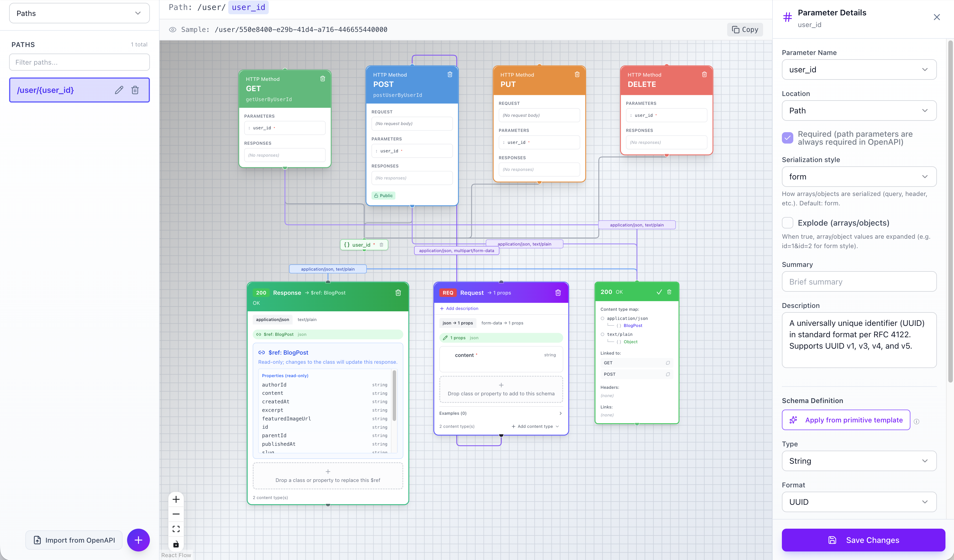Enable the Explode (arrays/objects) checkbox
This screenshot has height=560, width=954.
[x=788, y=223]
